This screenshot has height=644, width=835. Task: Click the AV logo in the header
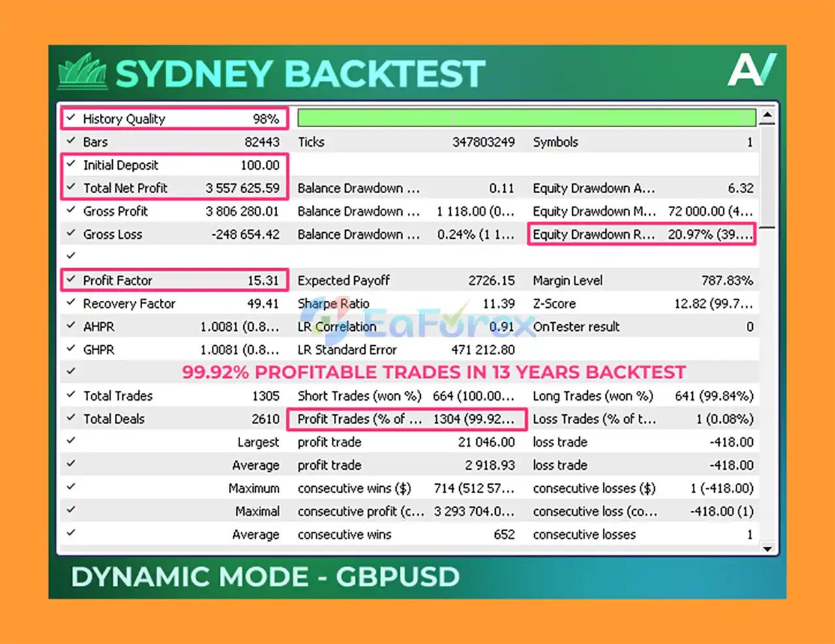click(751, 70)
